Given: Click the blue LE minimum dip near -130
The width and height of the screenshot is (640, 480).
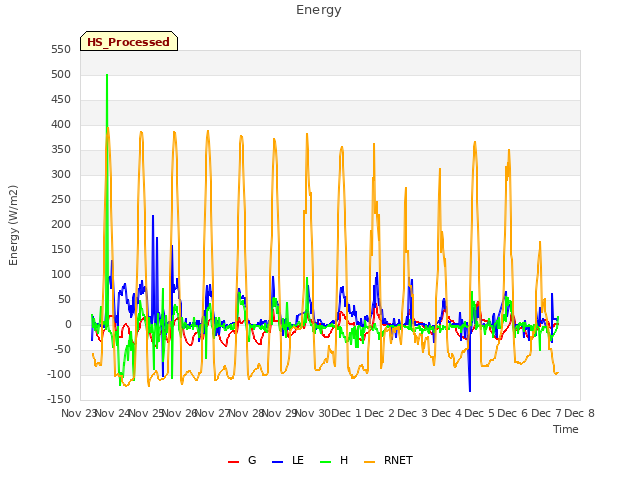Looking at the screenshot, I should (x=470, y=391).
